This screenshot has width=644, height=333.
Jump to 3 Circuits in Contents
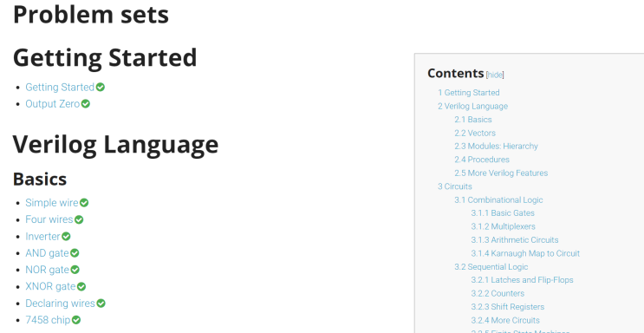point(455,186)
